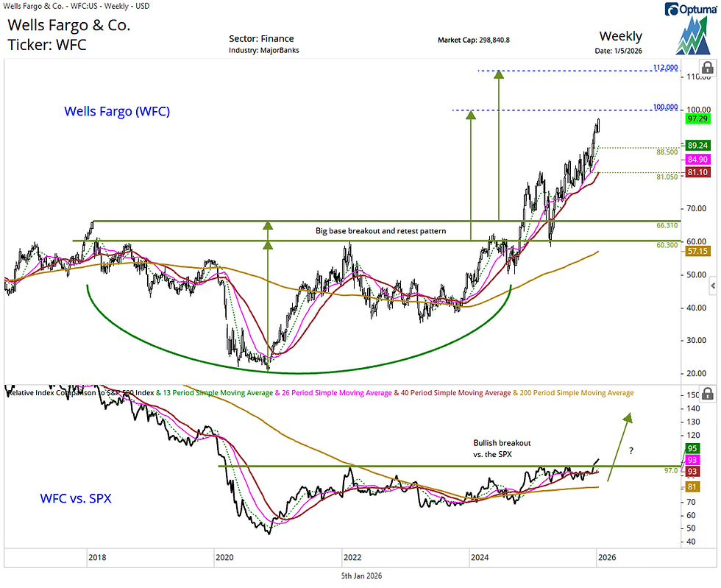The height and width of the screenshot is (588, 721).
Task: Click the question mark annotation
Action: (631, 451)
